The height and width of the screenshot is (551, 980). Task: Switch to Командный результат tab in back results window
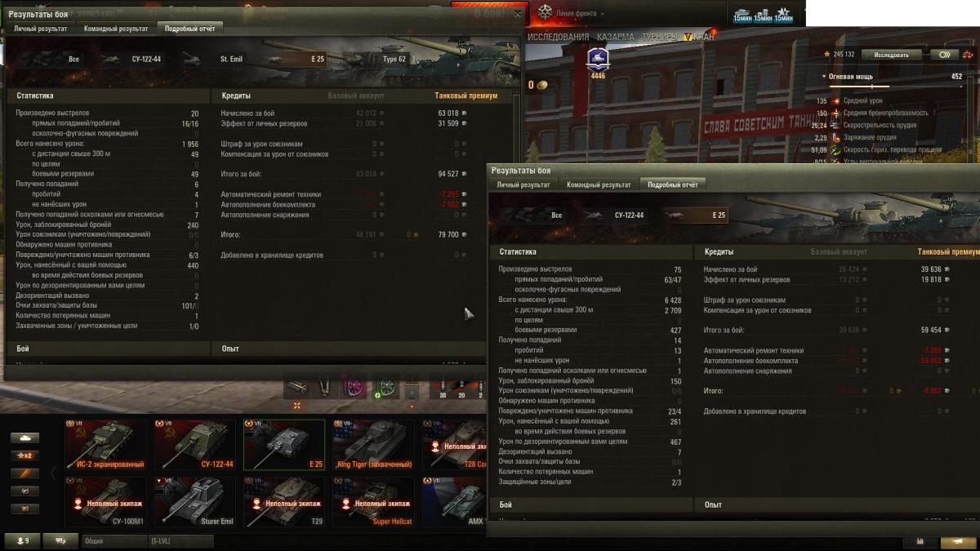pos(116,29)
